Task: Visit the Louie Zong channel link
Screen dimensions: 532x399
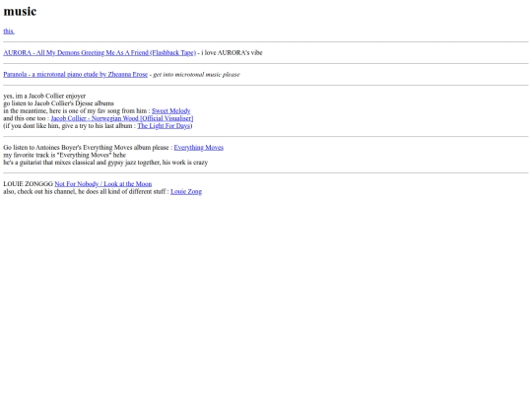Action: pos(186,192)
